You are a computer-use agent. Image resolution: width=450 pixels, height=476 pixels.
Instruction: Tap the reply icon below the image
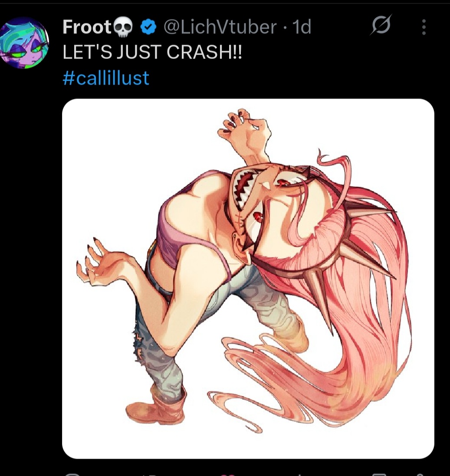71,474
